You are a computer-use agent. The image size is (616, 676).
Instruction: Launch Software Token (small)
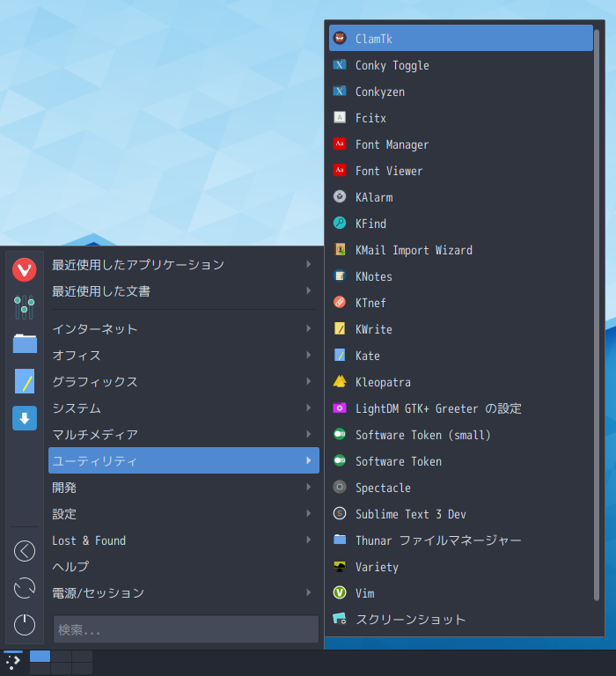click(461, 435)
